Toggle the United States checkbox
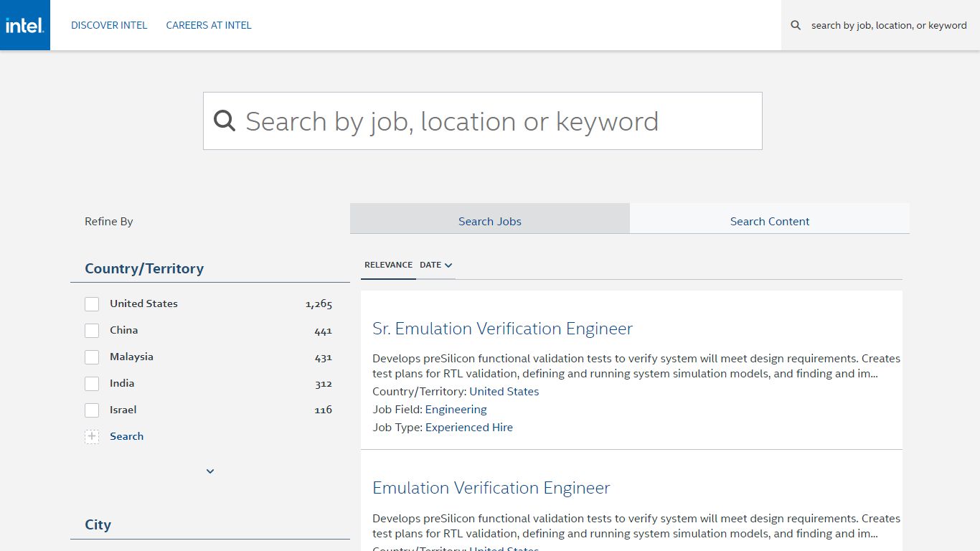The height and width of the screenshot is (551, 980). point(92,304)
